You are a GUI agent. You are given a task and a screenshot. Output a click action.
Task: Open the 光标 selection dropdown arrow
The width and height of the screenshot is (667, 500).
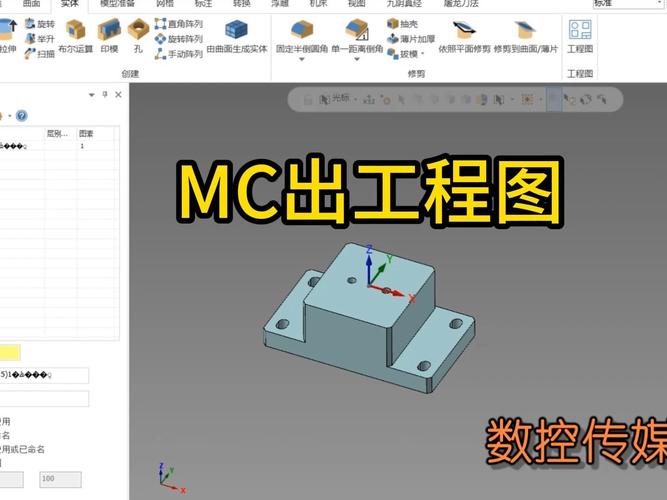pos(355,99)
